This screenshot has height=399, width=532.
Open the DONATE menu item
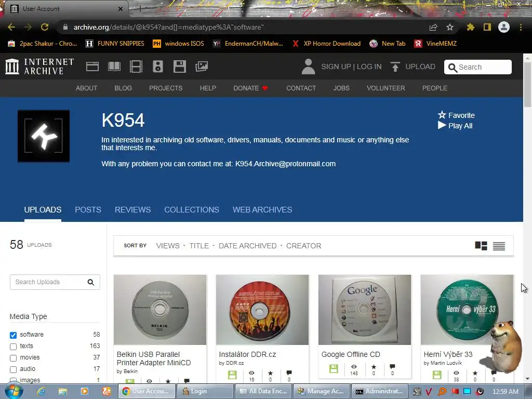pyautogui.click(x=251, y=88)
